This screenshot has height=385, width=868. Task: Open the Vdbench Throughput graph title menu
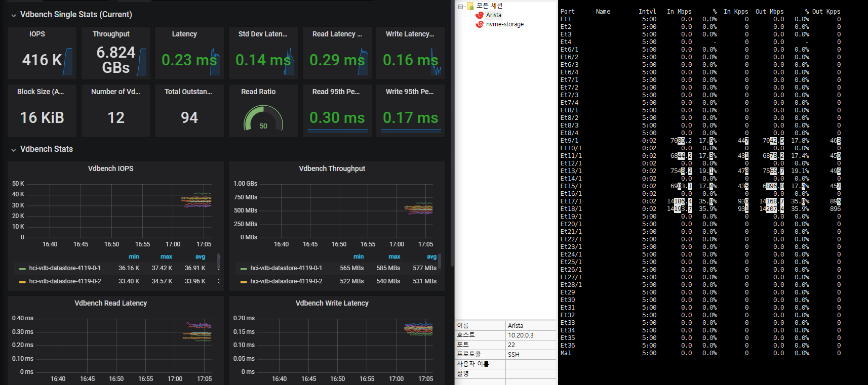pyautogui.click(x=332, y=168)
